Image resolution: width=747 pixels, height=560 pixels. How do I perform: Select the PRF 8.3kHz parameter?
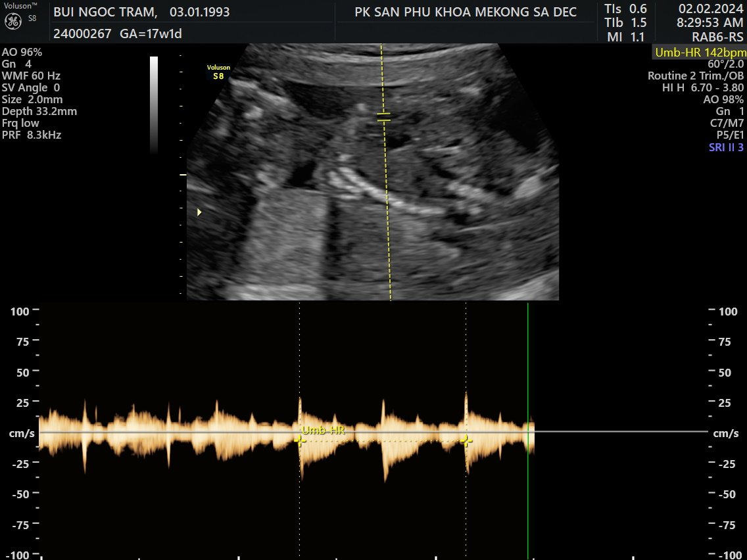tap(32, 135)
